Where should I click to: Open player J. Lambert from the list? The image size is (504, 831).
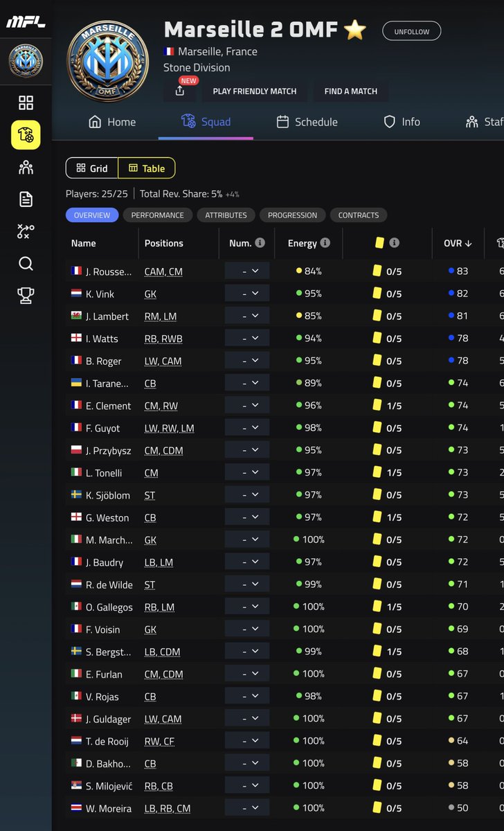[107, 316]
